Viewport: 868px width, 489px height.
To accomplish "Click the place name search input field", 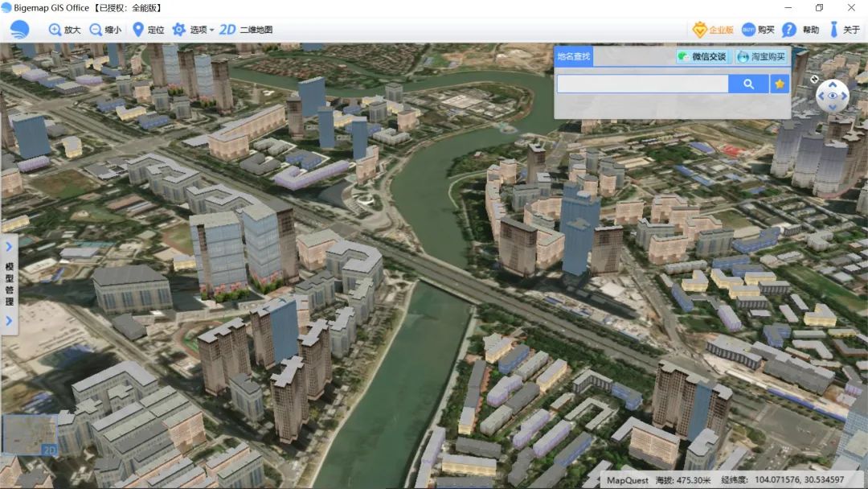I will point(643,84).
